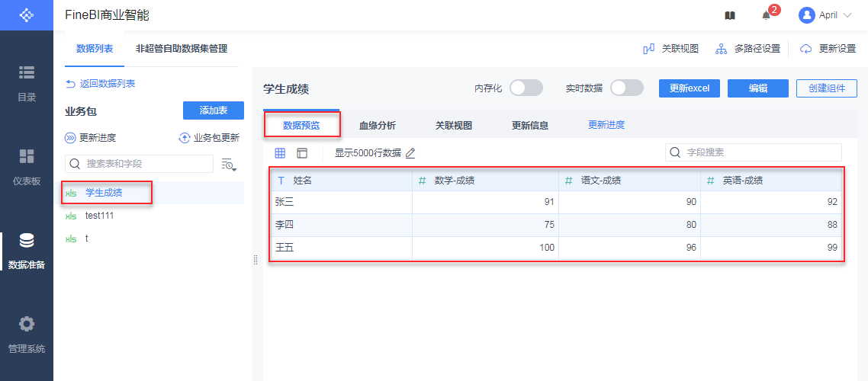Select the test111 table in the list
Screen dimensions: 868x381
pos(99,216)
